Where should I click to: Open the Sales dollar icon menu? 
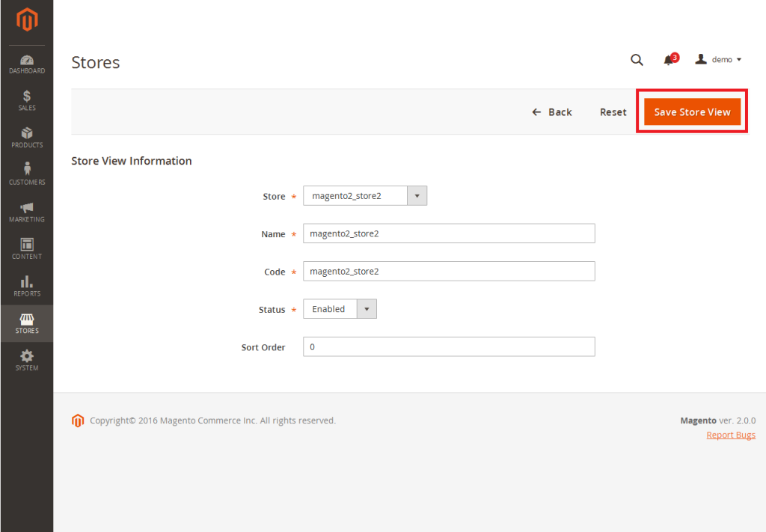click(27, 101)
